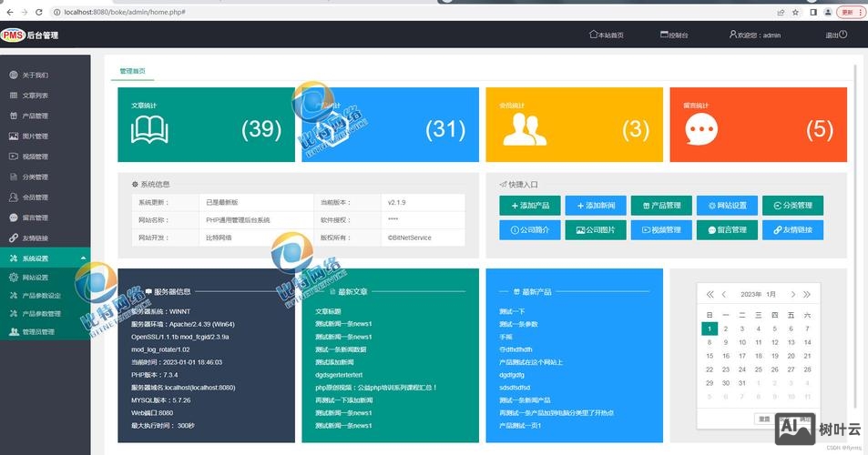Click the speech-bubble icon in 留言统计 card

[x=701, y=131]
